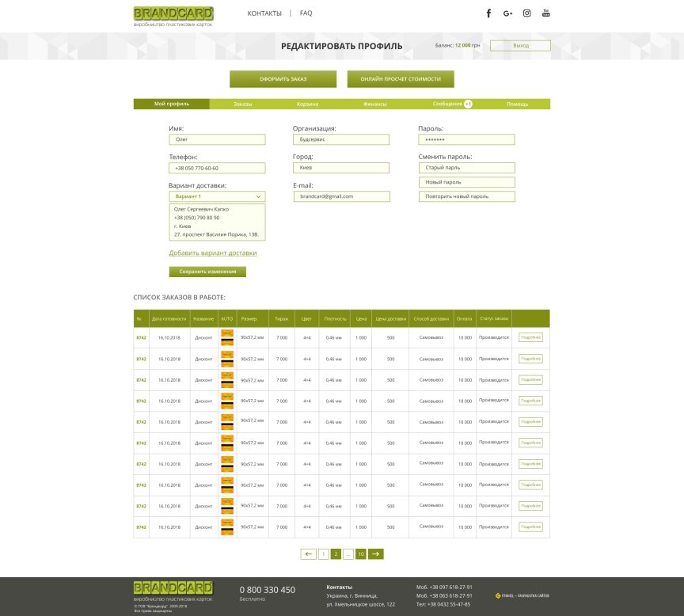Click the Brandcard logo in the header
This screenshot has width=684, height=616.
click(173, 17)
